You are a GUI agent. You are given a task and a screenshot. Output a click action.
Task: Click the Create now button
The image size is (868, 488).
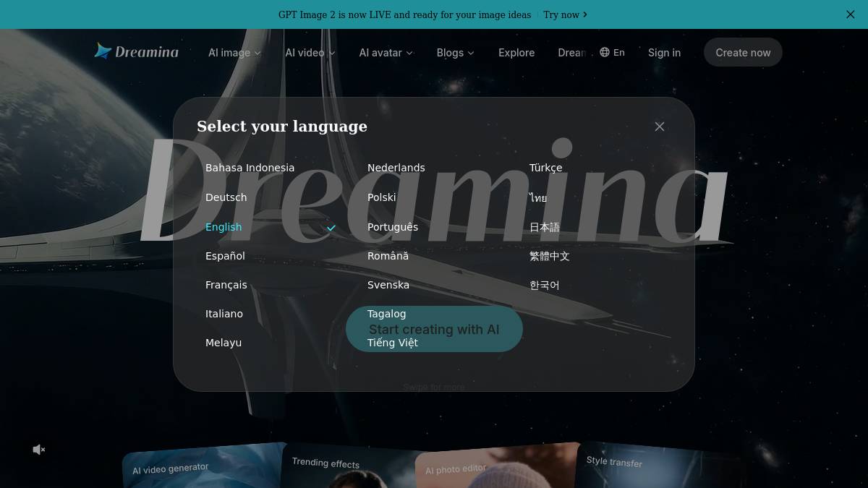coord(743,52)
